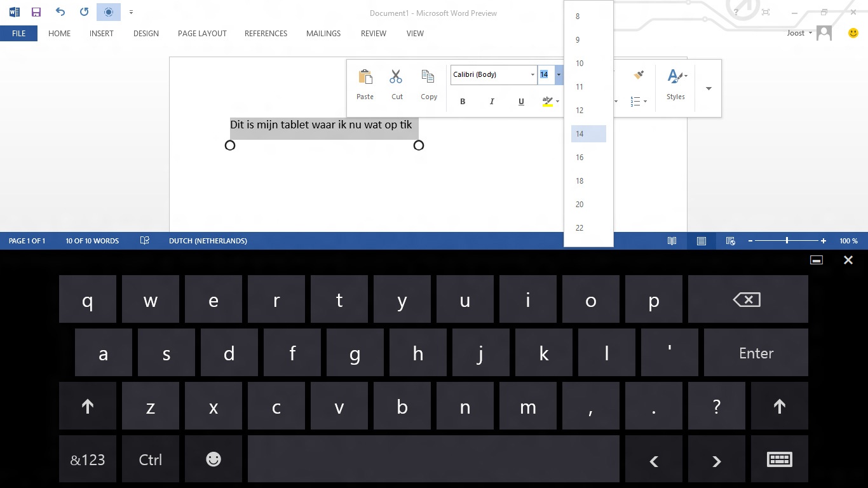
Task: Click the zoom slider handle
Action: coord(787,241)
